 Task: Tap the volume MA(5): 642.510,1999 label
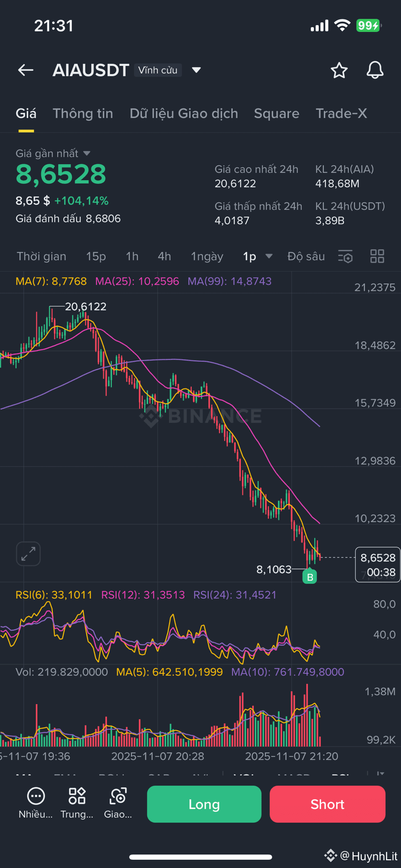[x=170, y=672]
